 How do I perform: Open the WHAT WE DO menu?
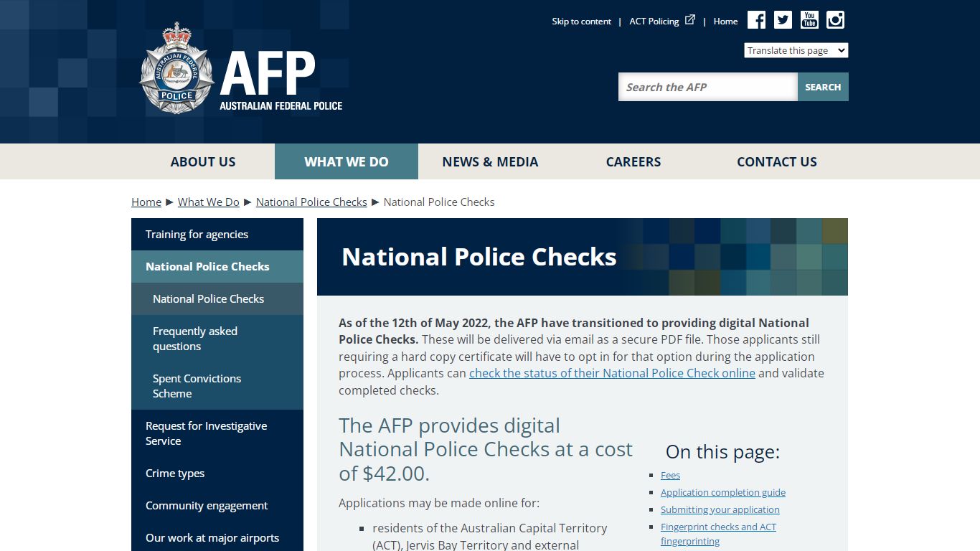click(x=347, y=161)
